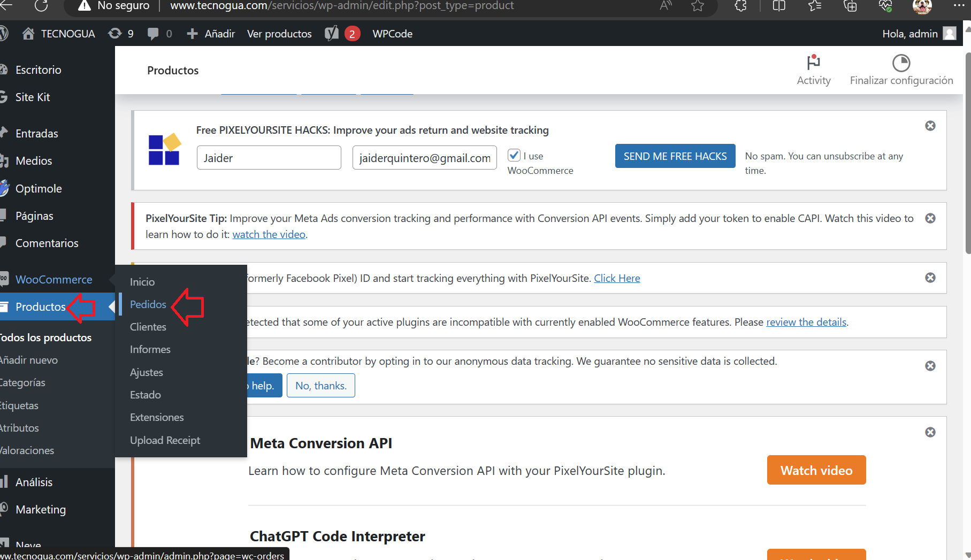This screenshot has height=560, width=971.
Task: Open Informes in WooCommerce submenu
Action: coord(150,349)
